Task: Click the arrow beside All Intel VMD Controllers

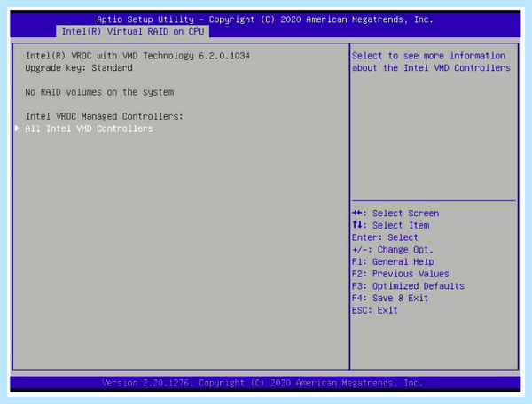Action: [18, 128]
